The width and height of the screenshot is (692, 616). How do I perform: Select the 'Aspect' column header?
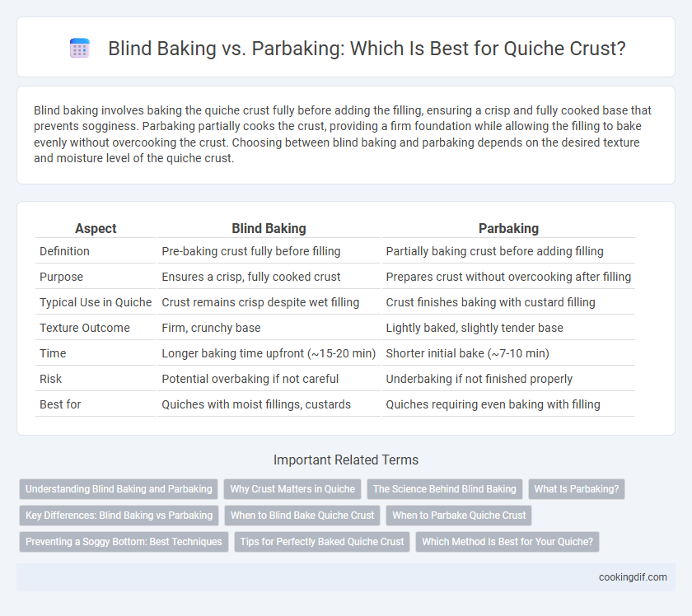pos(96,228)
